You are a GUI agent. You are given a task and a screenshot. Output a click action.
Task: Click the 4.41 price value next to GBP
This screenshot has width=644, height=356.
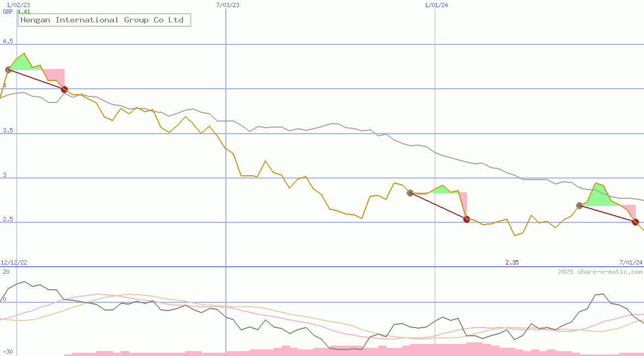pos(24,11)
